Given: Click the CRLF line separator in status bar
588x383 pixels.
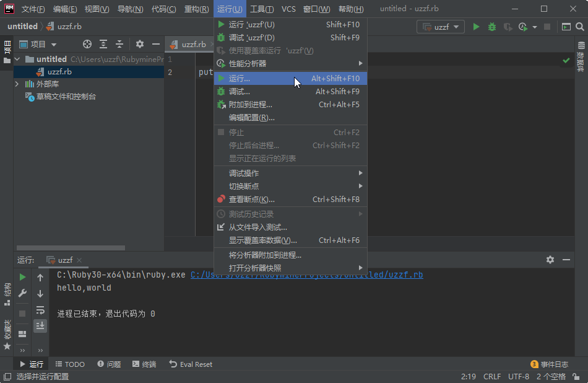Looking at the screenshot, I should (x=492, y=377).
